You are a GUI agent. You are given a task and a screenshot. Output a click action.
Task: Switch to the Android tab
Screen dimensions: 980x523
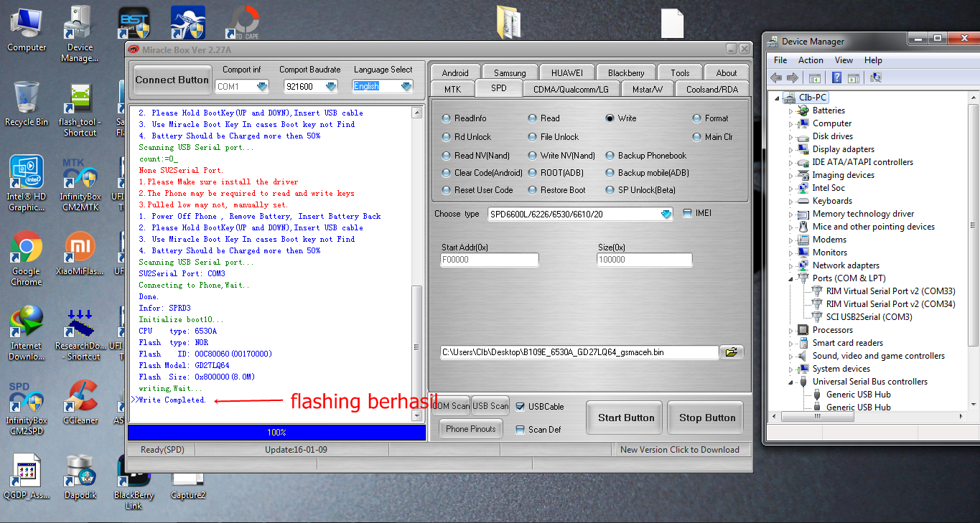[455, 72]
